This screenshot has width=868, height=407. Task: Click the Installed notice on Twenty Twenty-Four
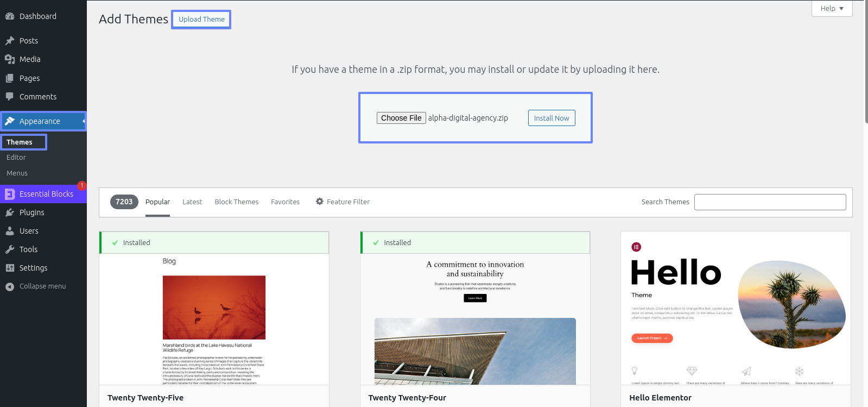[475, 242]
